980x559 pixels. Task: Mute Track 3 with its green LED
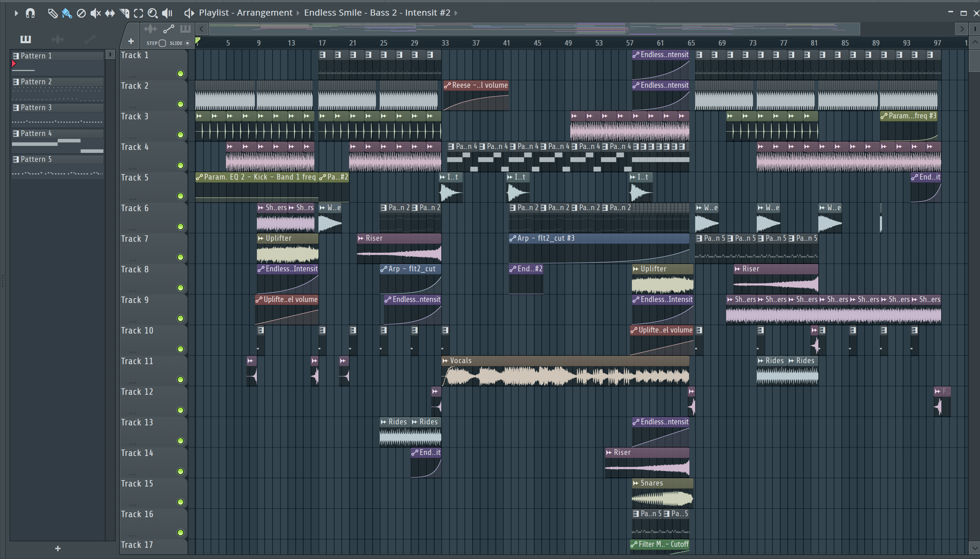[180, 135]
